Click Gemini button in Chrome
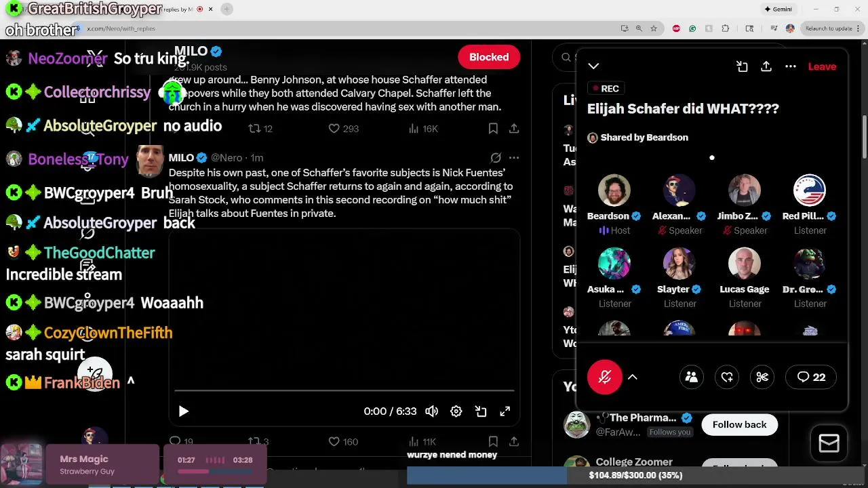This screenshot has height=488, width=868. click(x=778, y=9)
